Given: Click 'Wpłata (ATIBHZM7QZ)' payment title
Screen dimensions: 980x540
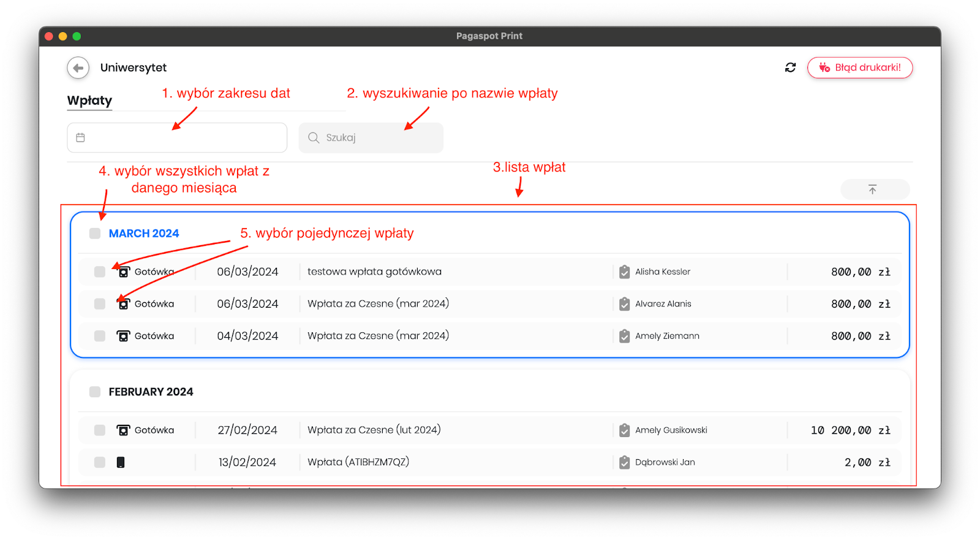Looking at the screenshot, I should (358, 462).
